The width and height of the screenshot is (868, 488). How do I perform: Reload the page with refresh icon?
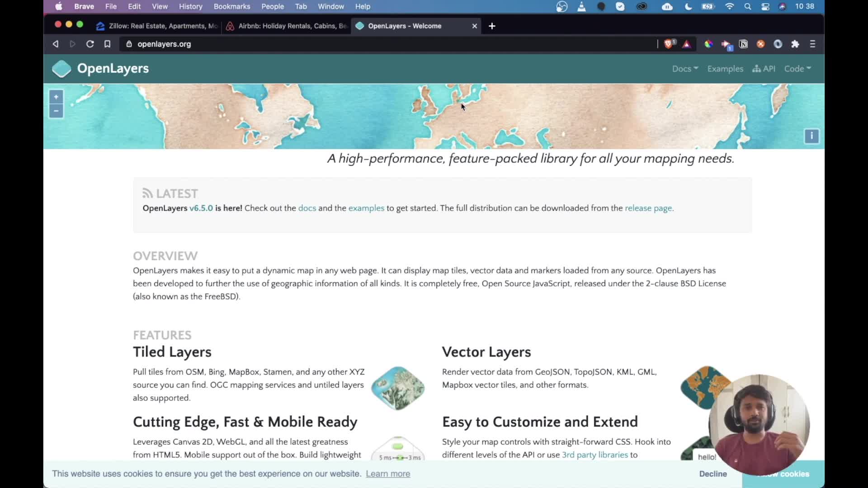pos(90,44)
